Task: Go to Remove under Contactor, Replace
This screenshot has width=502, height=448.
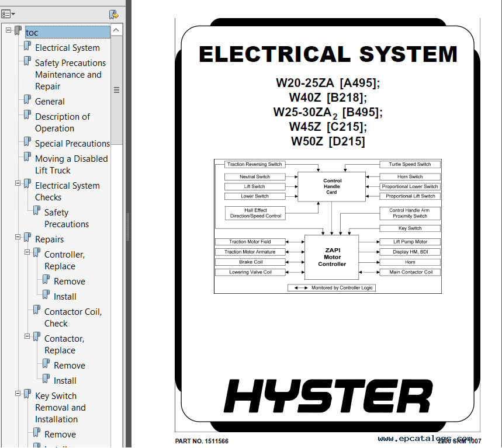Action: (70, 366)
